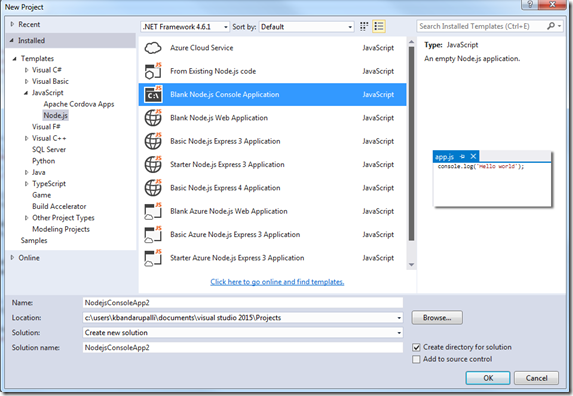
Task: Click the Blank Node.js Web Application globe icon
Action: [153, 118]
